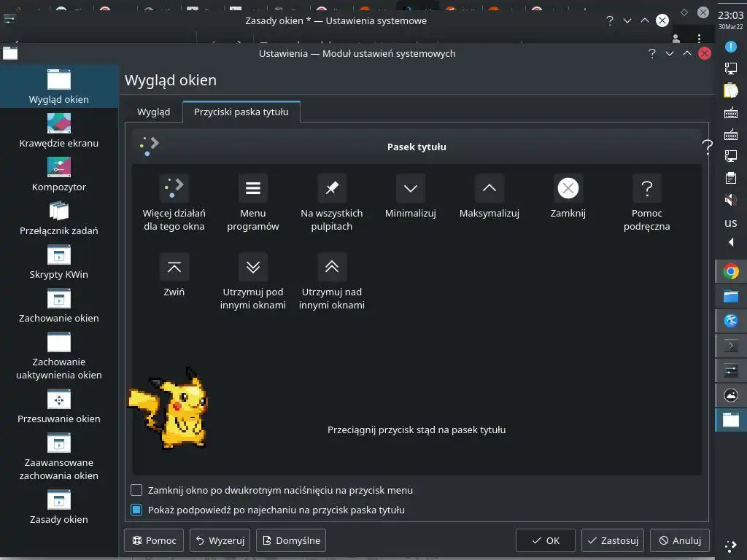This screenshot has width=747, height=560.
Task: Click the more-actions icon in the Pasek tytułu preview
Action: pyautogui.click(x=149, y=146)
